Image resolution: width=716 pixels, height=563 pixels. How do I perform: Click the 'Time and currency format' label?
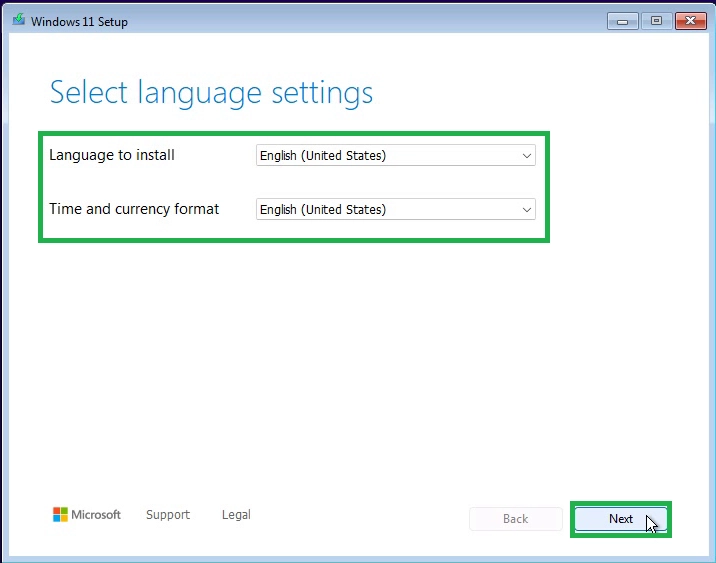coord(134,209)
